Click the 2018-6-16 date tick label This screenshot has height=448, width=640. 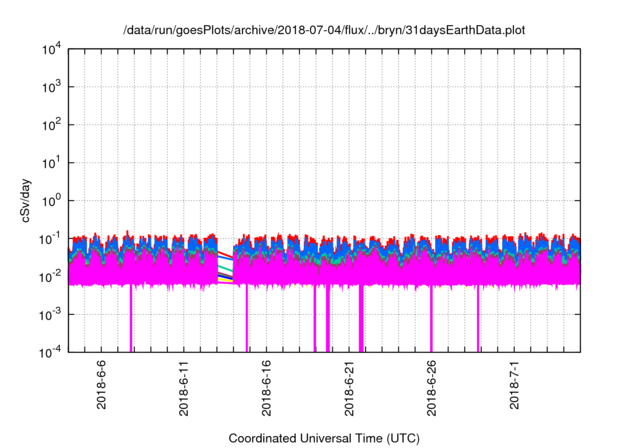tap(266, 388)
